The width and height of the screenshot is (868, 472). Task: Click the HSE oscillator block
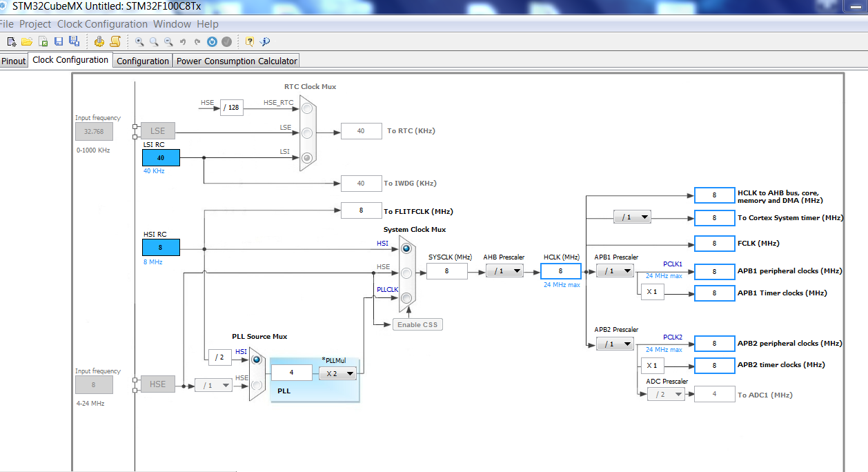[158, 384]
